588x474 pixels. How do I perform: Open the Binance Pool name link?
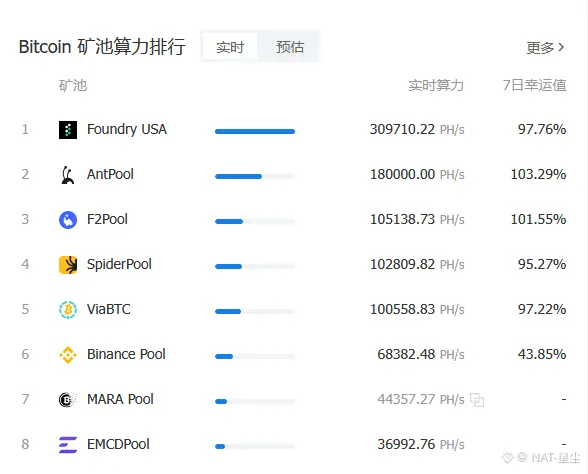pos(126,354)
